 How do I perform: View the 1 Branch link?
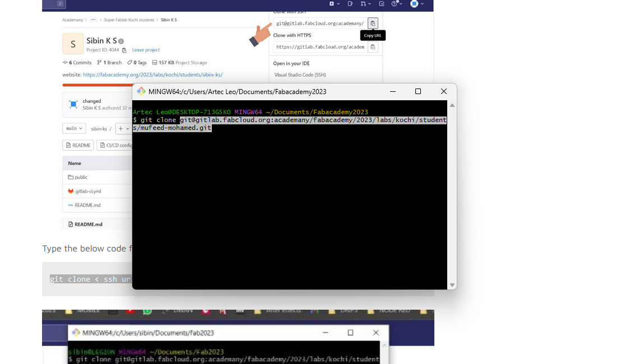[109, 63]
